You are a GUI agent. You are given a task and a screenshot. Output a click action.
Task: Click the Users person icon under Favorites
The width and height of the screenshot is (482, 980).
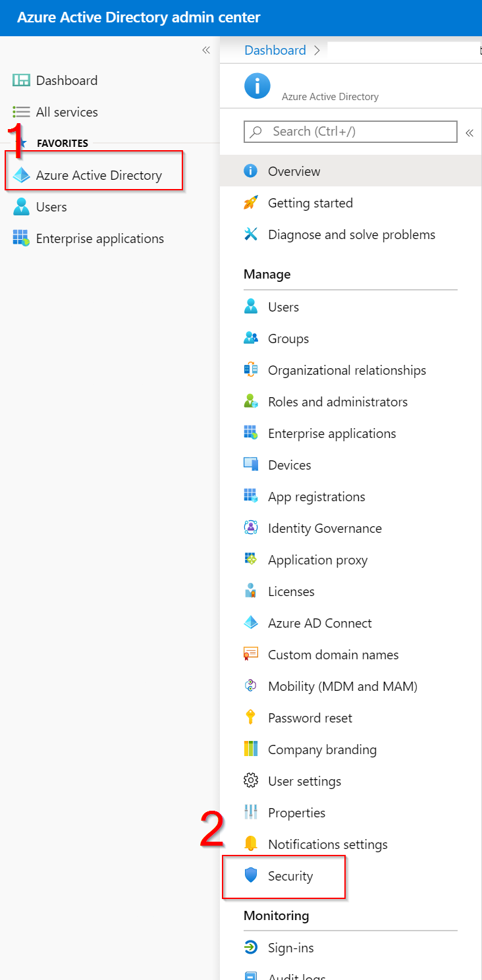tap(21, 207)
